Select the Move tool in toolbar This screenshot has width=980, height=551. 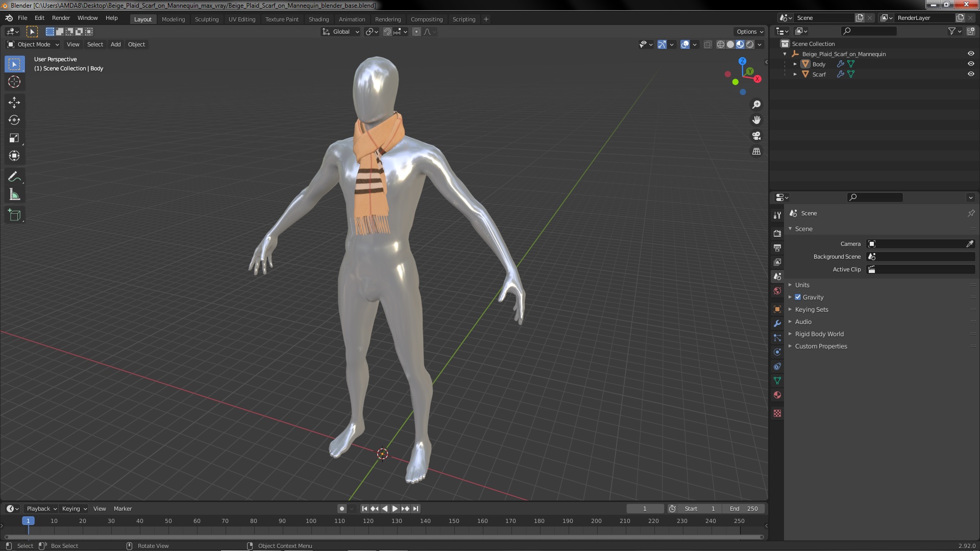pos(14,103)
